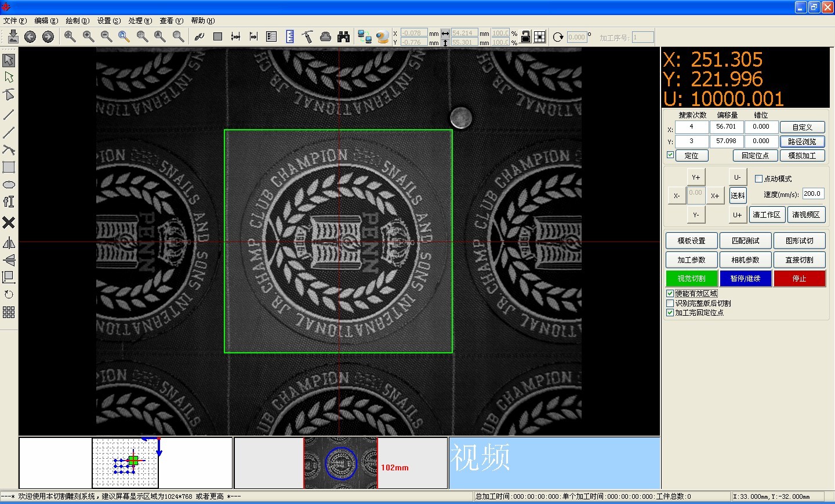This screenshot has height=504, width=835.
Task: Click the zoom-to-page magnifier icon
Action: click(x=124, y=36)
